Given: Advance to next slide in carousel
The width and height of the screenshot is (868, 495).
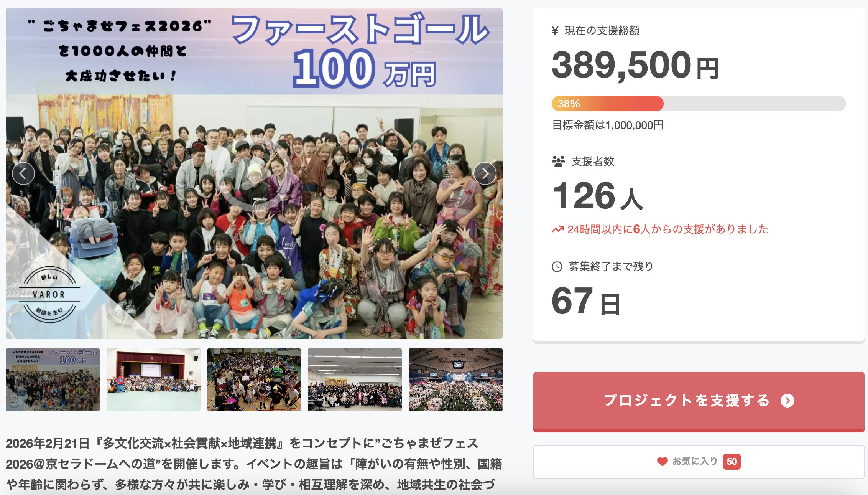Looking at the screenshot, I should (485, 173).
